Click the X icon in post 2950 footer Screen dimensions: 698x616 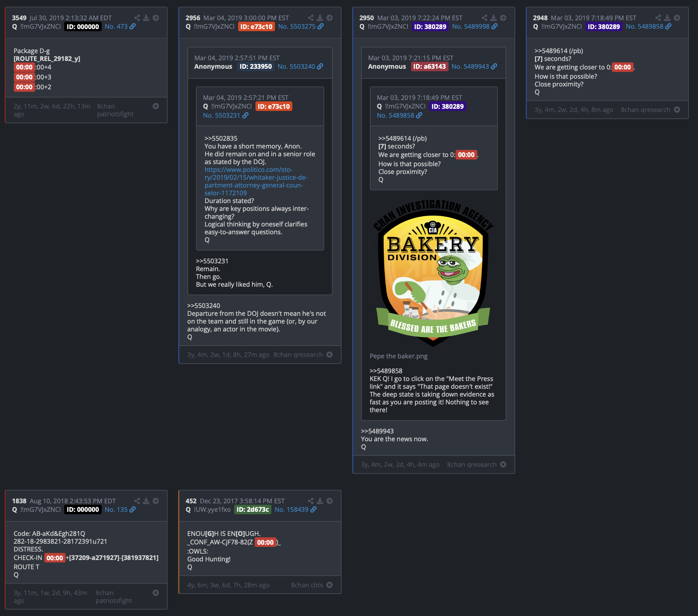point(503,464)
